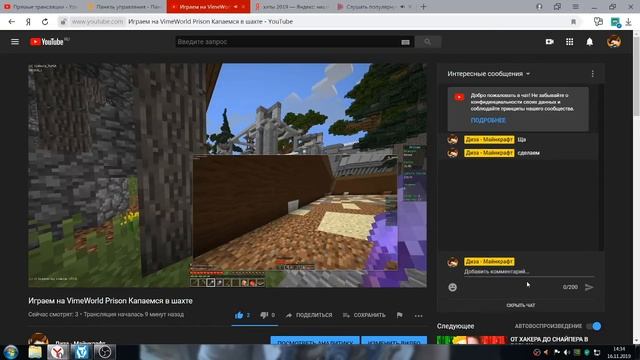Click the live stream video player
Image resolution: width=640 pixels, height=360 pixels.
click(227, 175)
